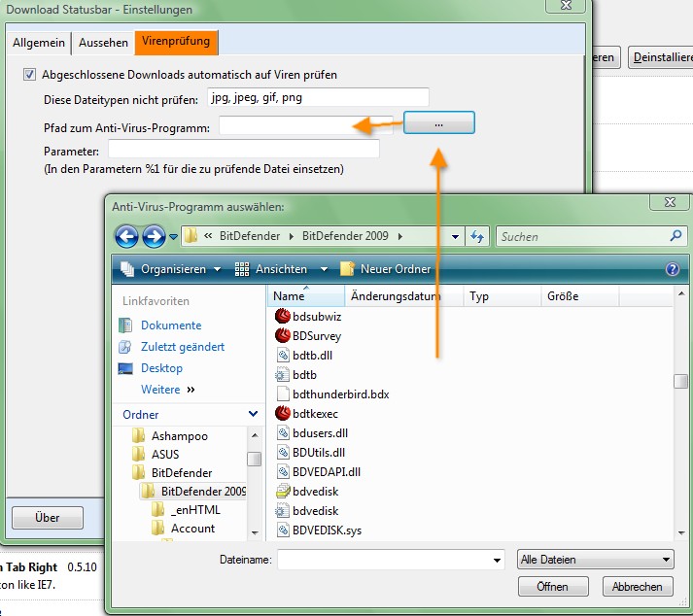This screenshot has width=693, height=616.
Task: Open the Desktop favorites link
Action: click(x=161, y=368)
